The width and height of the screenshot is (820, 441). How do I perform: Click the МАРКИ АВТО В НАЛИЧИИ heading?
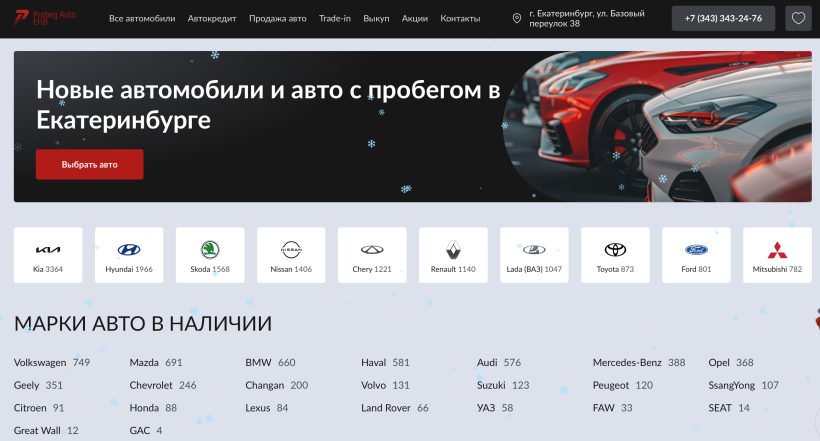pyautogui.click(x=143, y=324)
